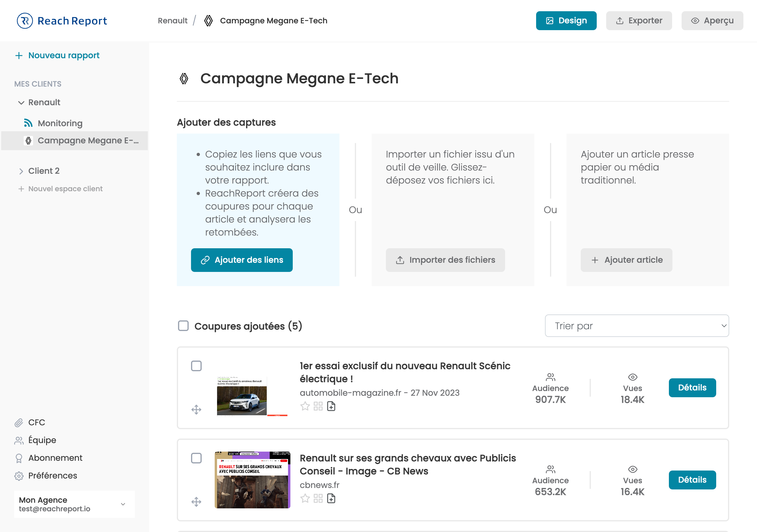This screenshot has height=532, width=757.
Task: Expand Client 2 in sidebar
Action: tap(21, 171)
